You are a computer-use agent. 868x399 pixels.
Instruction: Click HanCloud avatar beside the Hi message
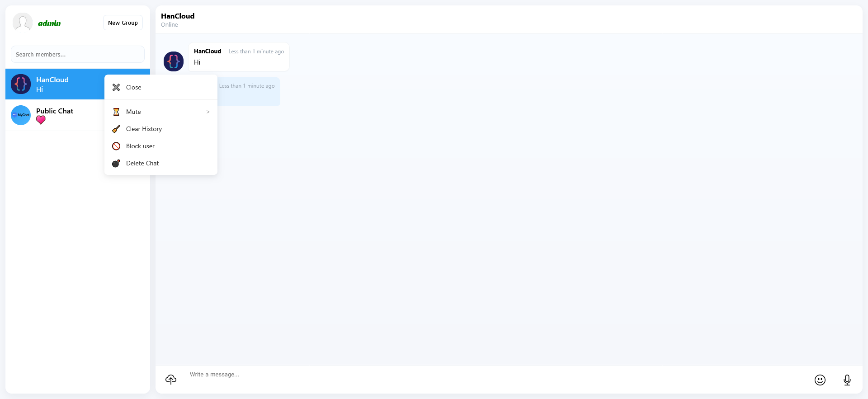point(174,61)
